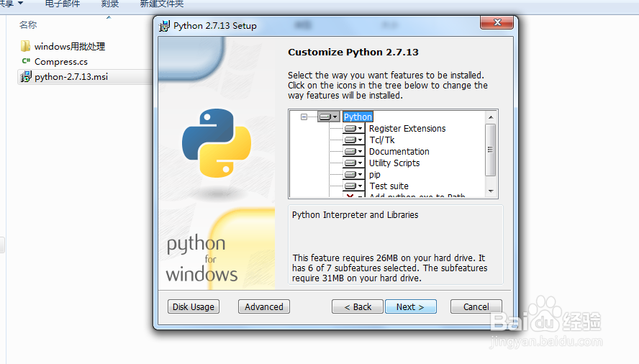639x364 pixels.
Task: Click the feature tree scrollbar thumb
Action: click(491, 150)
